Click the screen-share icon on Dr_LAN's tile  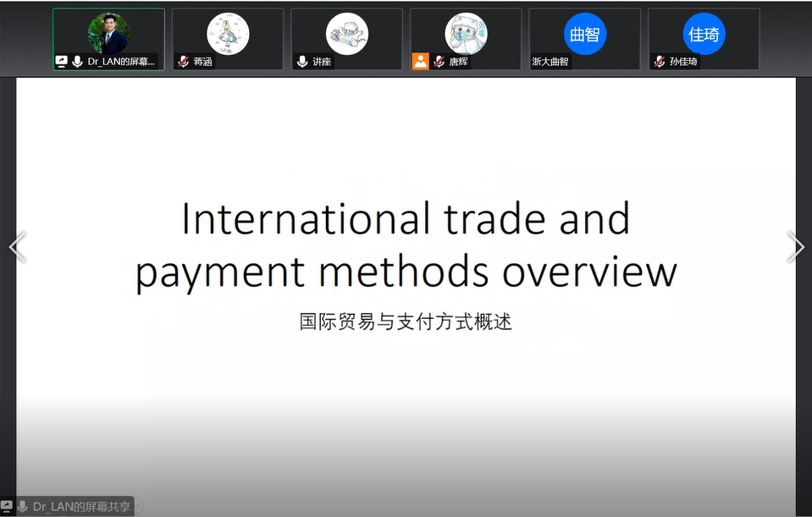62,62
